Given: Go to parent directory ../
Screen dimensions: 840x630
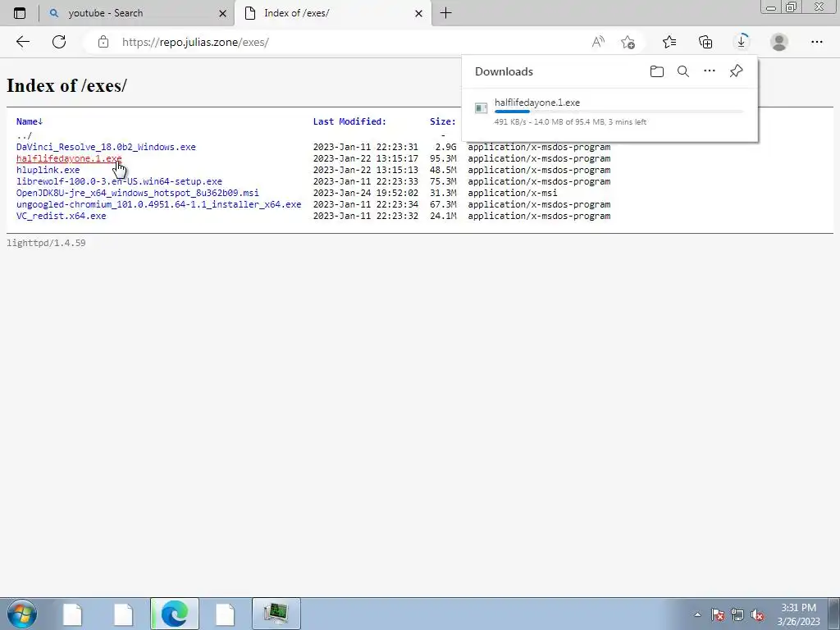Looking at the screenshot, I should (x=24, y=135).
